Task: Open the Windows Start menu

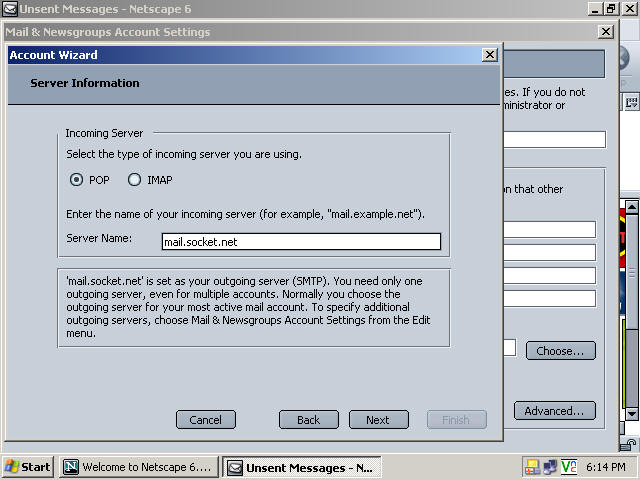Action: click(x=28, y=467)
